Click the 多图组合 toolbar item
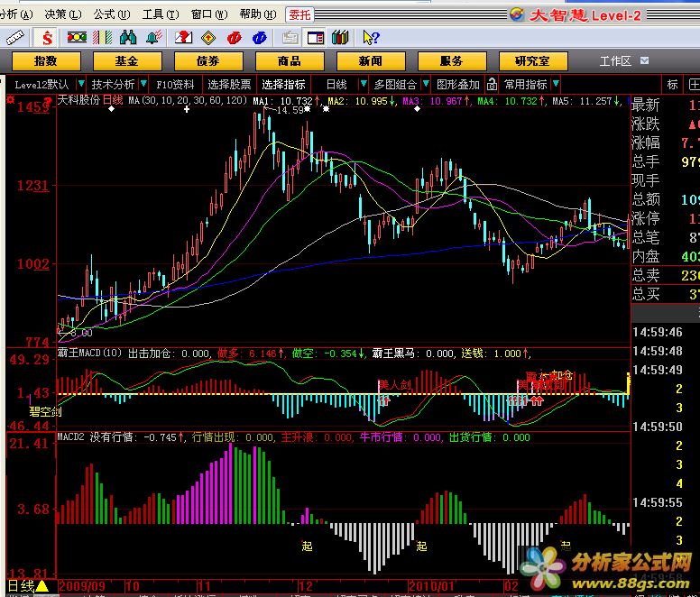Image resolution: width=700 pixels, height=597 pixels. 395,85
